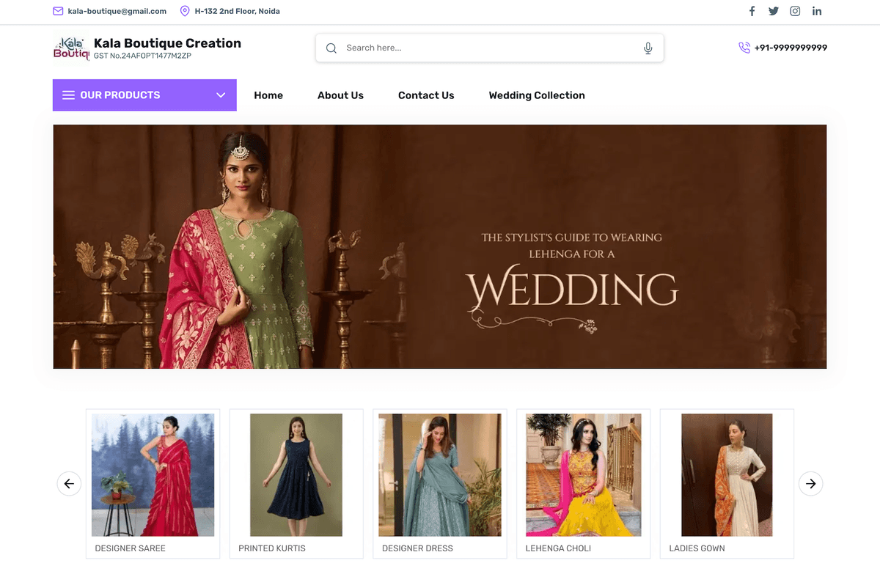Click the magnifier search icon
The height and width of the screenshot is (588, 880).
pos(331,48)
